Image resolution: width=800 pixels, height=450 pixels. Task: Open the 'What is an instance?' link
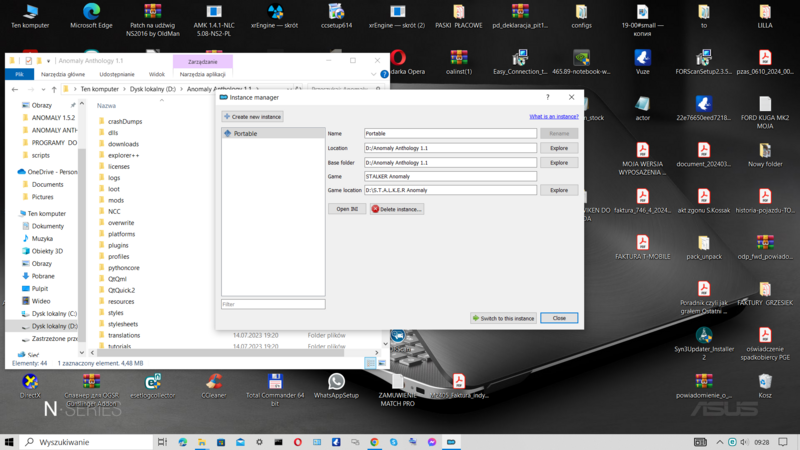(553, 117)
